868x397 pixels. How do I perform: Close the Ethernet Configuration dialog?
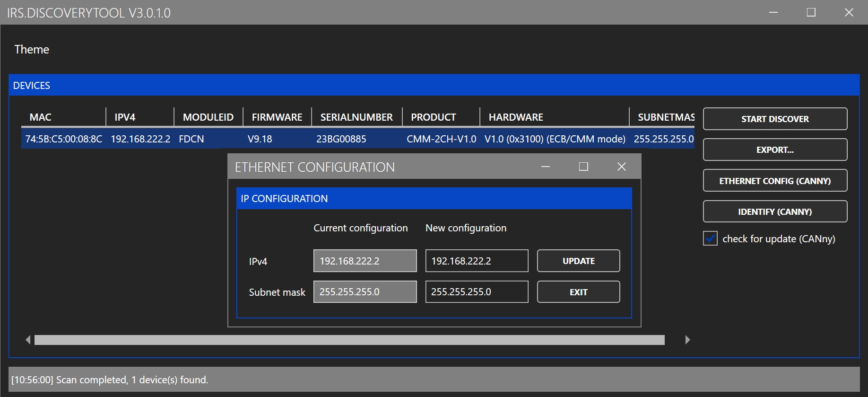pos(621,167)
